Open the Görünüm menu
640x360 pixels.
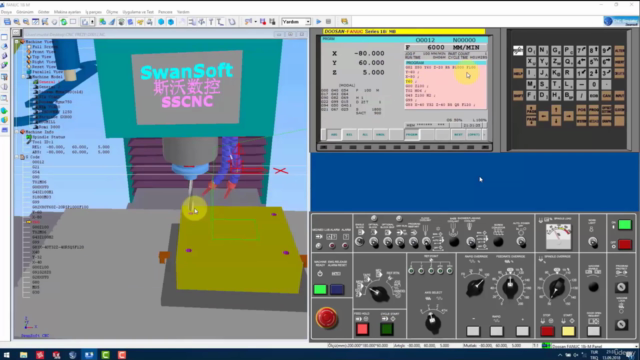[24, 12]
